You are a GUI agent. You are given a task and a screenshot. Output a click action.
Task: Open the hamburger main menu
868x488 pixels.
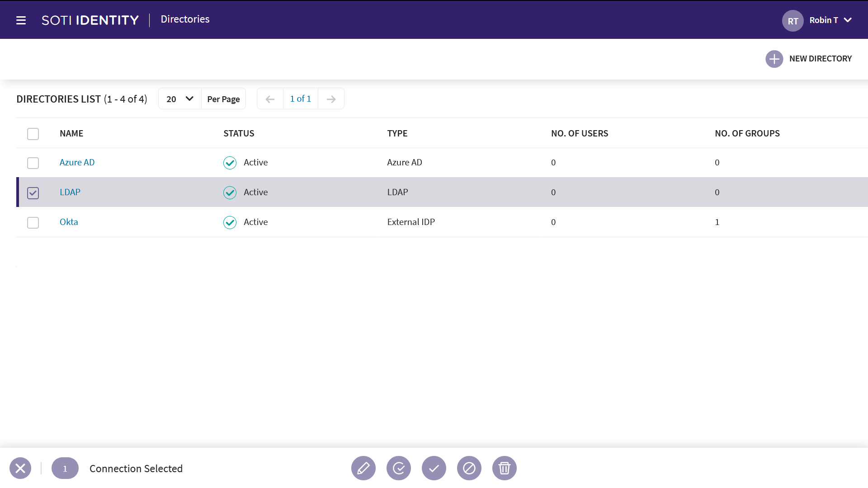coord(21,20)
